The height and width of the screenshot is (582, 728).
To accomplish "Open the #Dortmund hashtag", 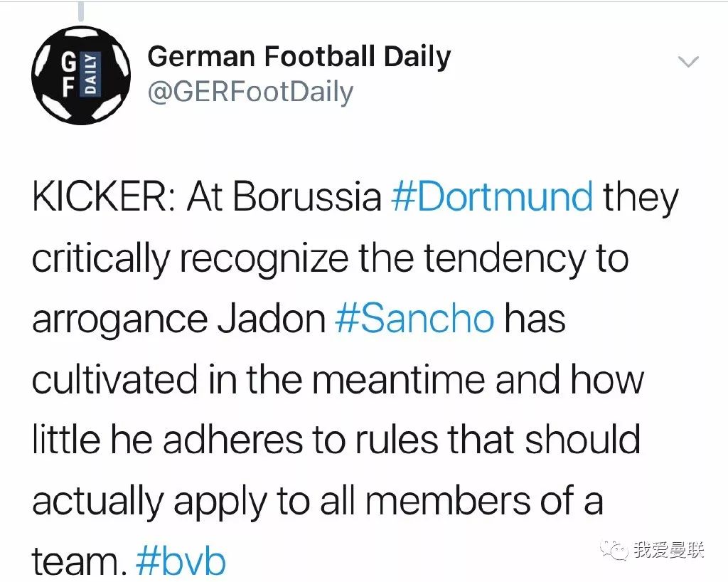I will [492, 196].
